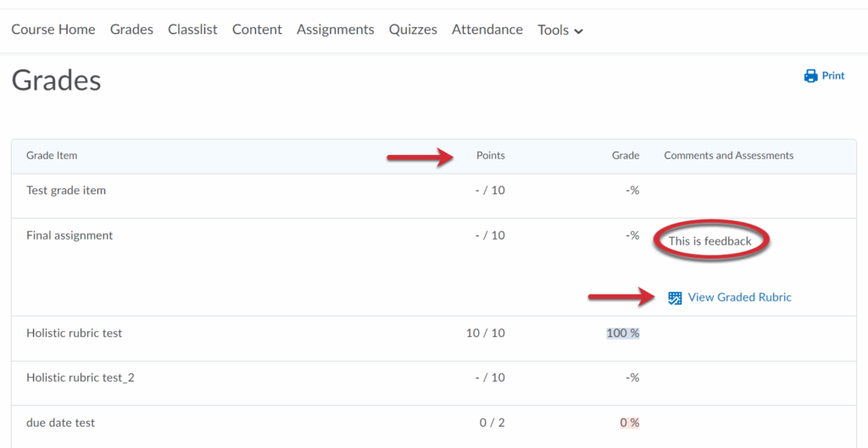Select the Final assignment grade item

point(70,235)
